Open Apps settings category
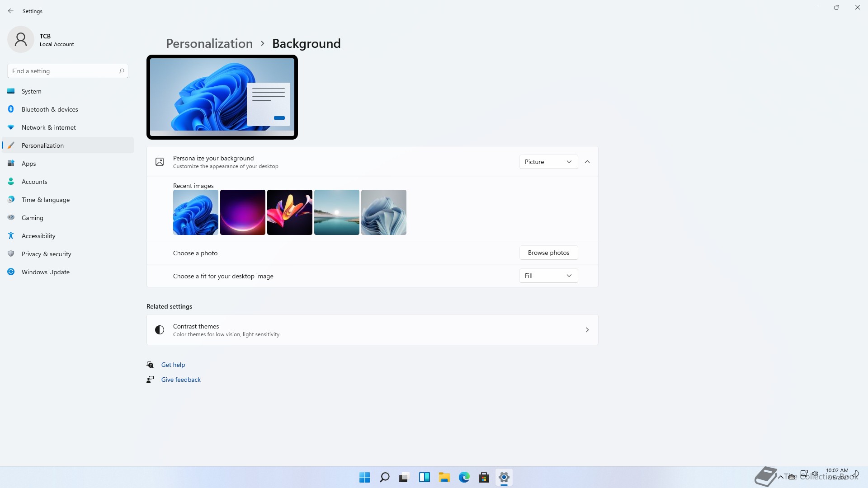The image size is (868, 488). pos(68,164)
